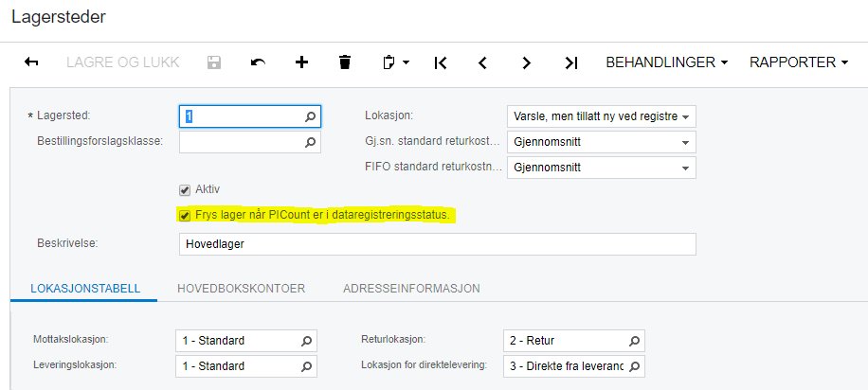The height and width of the screenshot is (390, 868).
Task: Expand the RAPPORTER menu
Action: (799, 62)
